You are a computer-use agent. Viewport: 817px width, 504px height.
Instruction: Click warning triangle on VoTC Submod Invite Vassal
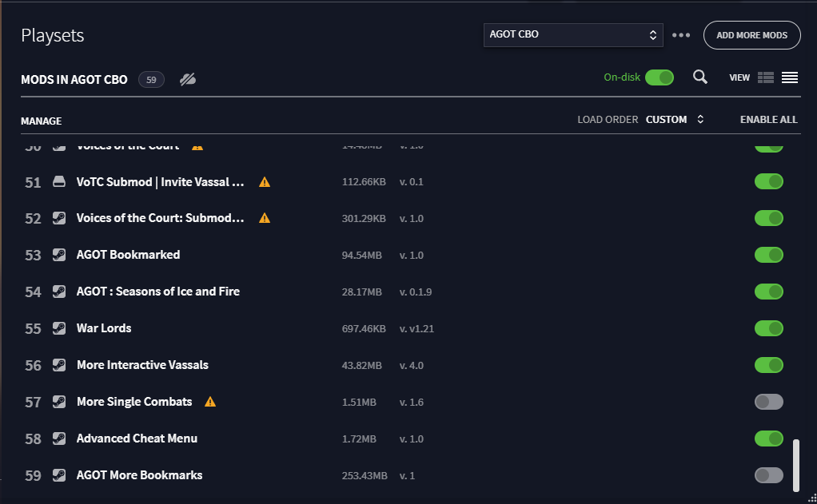[265, 181]
